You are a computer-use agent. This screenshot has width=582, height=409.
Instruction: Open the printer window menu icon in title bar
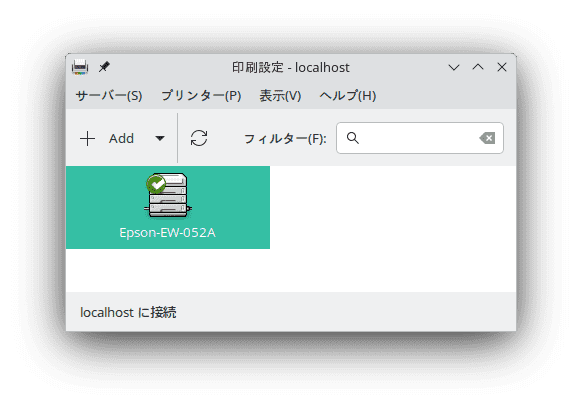coord(80,67)
